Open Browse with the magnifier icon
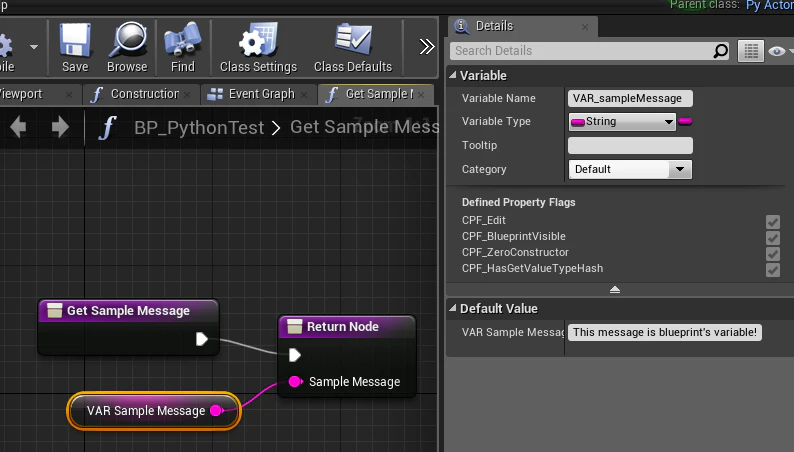Image resolution: width=794 pixels, height=452 pixels. tap(127, 48)
